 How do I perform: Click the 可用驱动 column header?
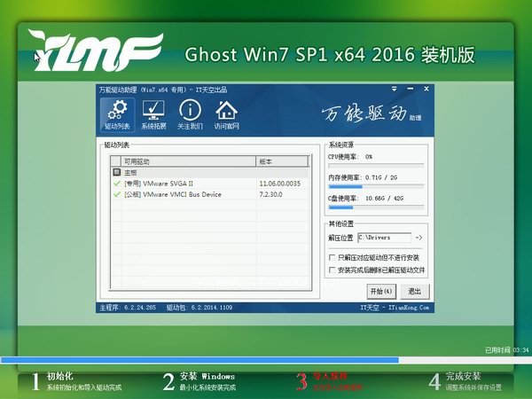186,161
